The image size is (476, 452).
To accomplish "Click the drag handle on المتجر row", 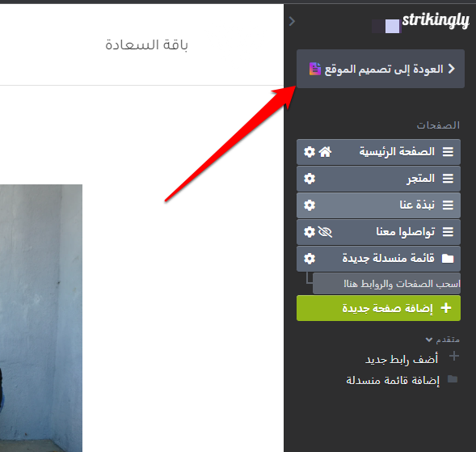I will [x=448, y=179].
